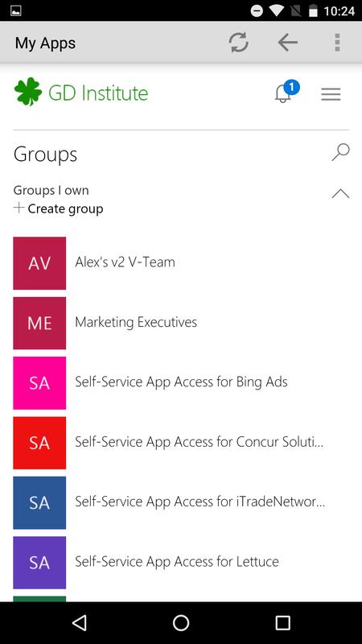Tap the ME Marketing Executives tile
Screen dimensions: 362x644
pos(39,323)
